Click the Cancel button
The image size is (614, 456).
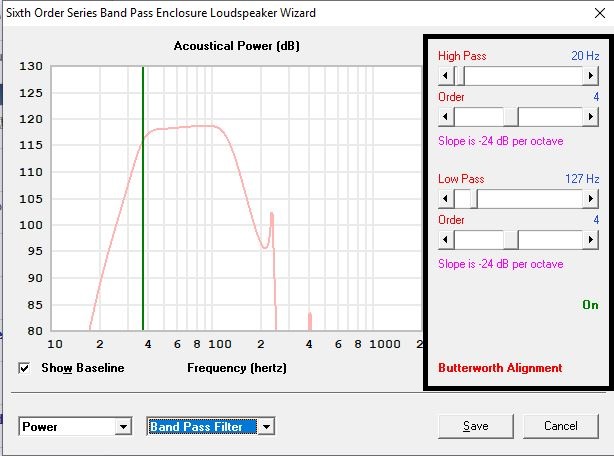[560, 426]
